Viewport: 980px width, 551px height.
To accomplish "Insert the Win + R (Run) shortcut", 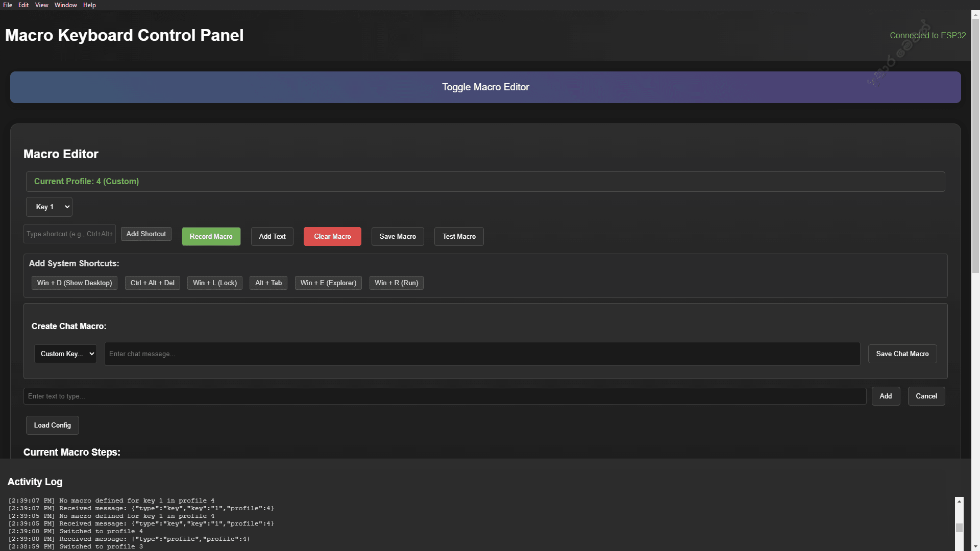I will click(396, 283).
